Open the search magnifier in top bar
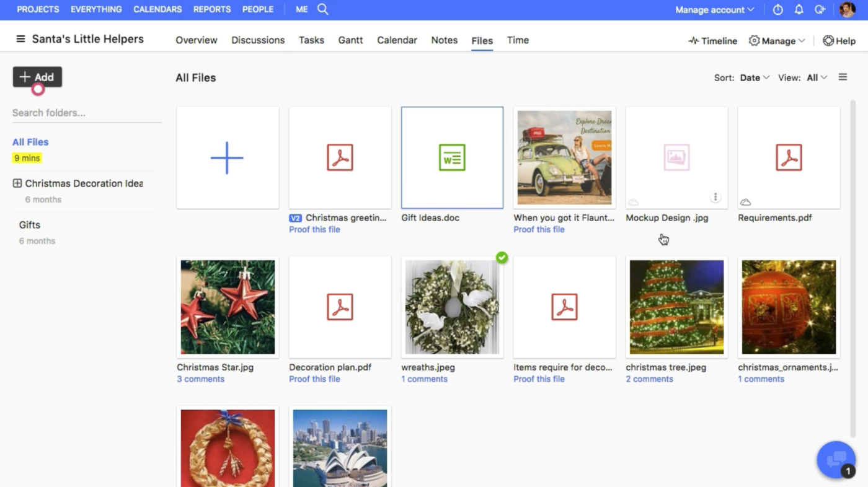The width and height of the screenshot is (868, 487). point(323,9)
